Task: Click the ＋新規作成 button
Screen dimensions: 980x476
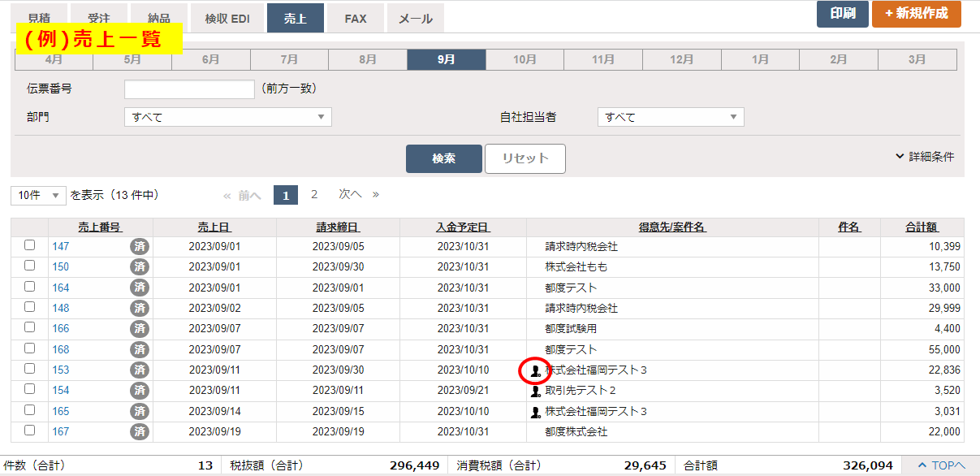Action: pyautogui.click(x=916, y=14)
